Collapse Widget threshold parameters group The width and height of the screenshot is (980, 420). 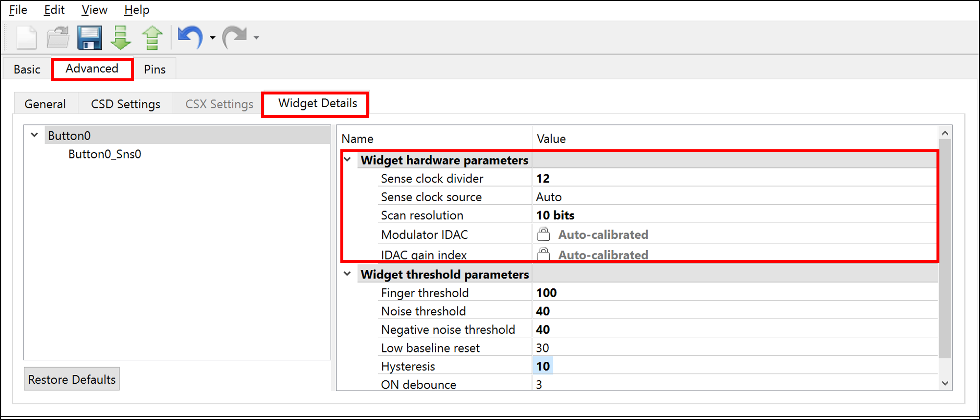point(347,274)
